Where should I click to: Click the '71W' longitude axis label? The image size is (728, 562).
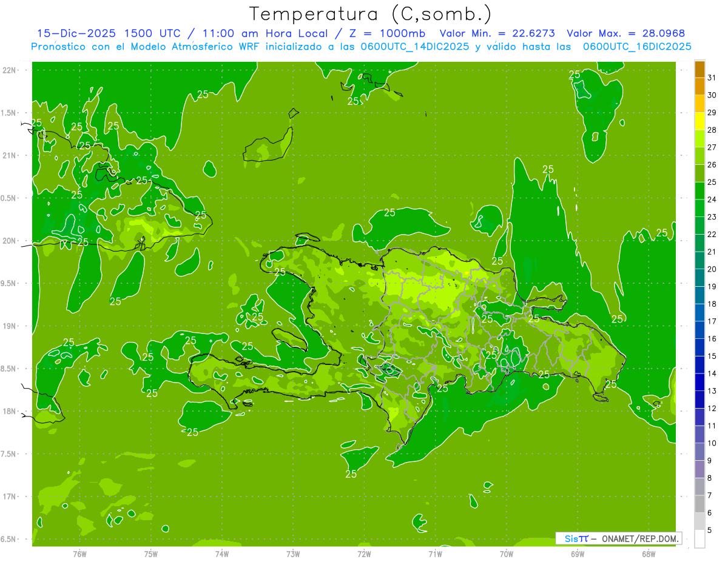point(435,554)
